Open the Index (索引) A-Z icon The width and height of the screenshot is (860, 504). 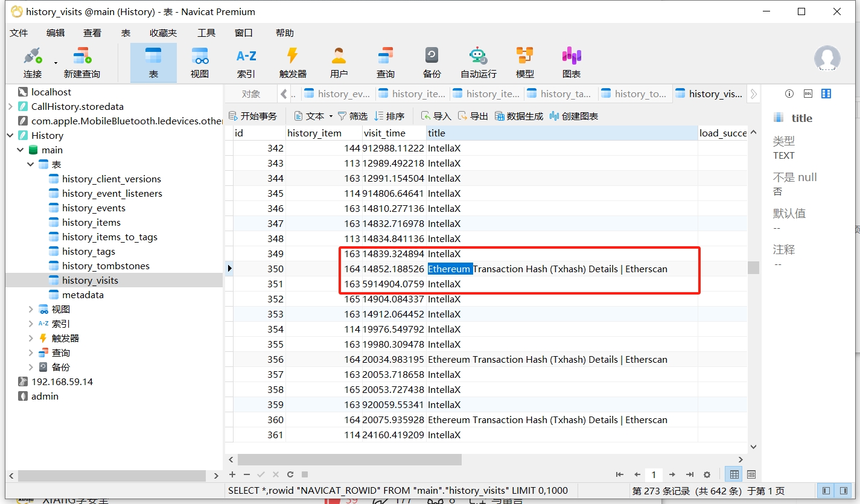(246, 63)
